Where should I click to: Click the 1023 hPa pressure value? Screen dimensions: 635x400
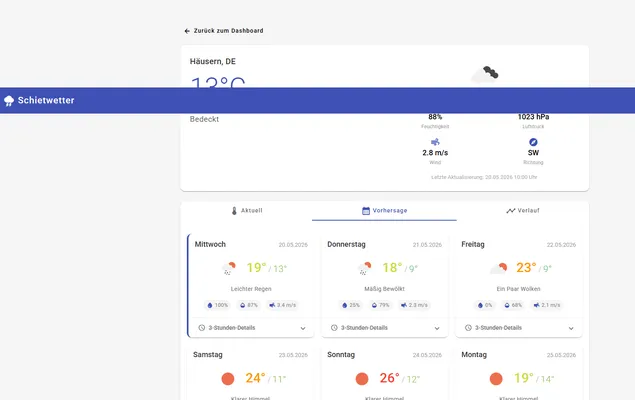533,117
